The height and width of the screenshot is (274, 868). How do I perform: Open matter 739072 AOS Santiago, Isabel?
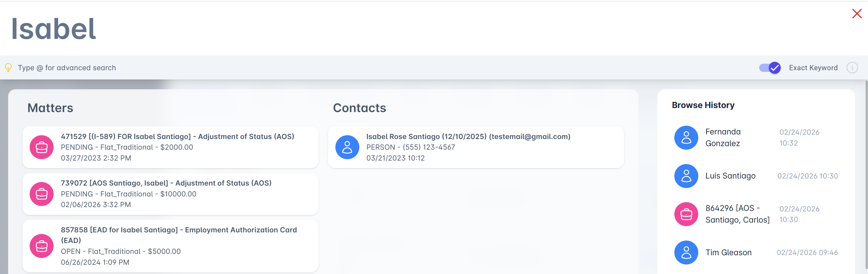click(166, 183)
